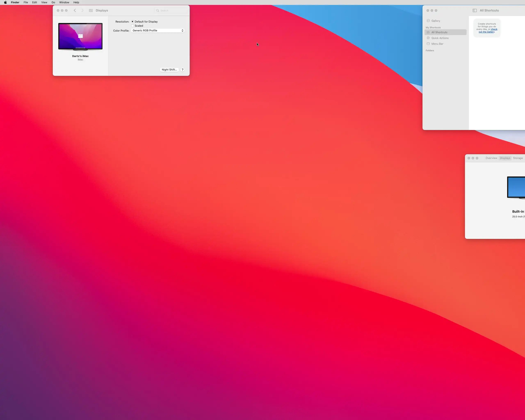The height and width of the screenshot is (420, 525).
Task: Open the View menu
Action: (x=44, y=2)
